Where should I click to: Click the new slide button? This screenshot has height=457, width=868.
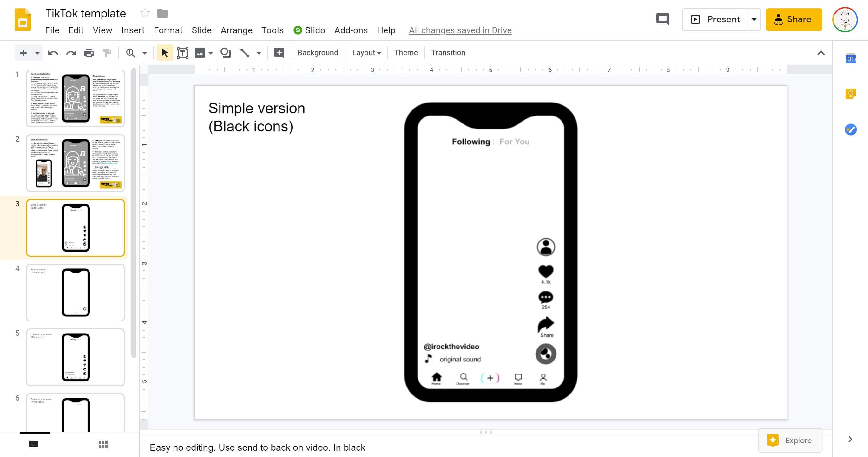(23, 53)
